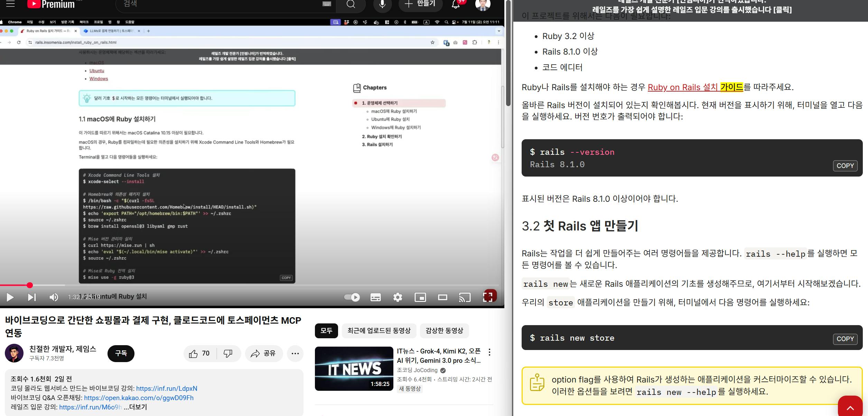Image resolution: width=868 pixels, height=416 pixels.
Task: Open the 파일 menu in recorded macOS bar
Action: [30, 22]
